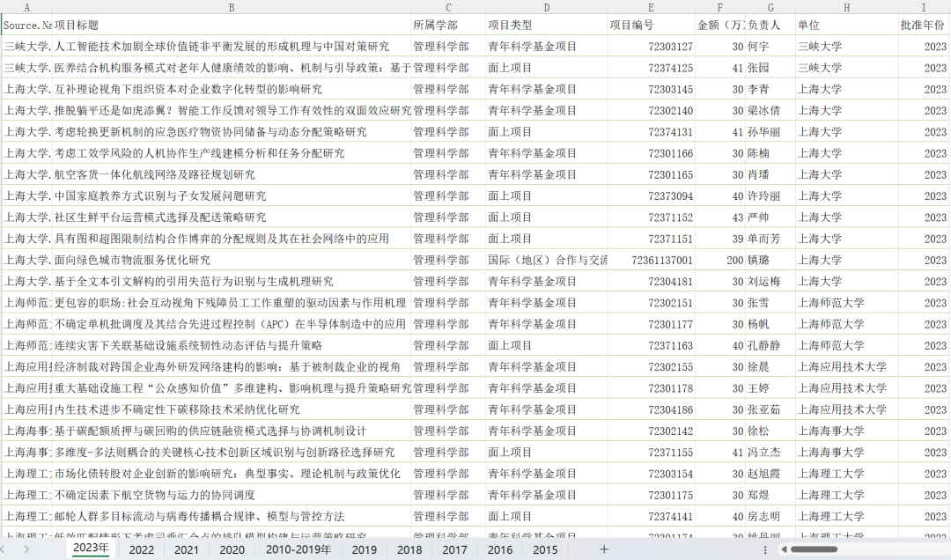Click 上海海事大学 unit cell in 徐松's row
This screenshot has width=951, height=560.
tap(847, 431)
